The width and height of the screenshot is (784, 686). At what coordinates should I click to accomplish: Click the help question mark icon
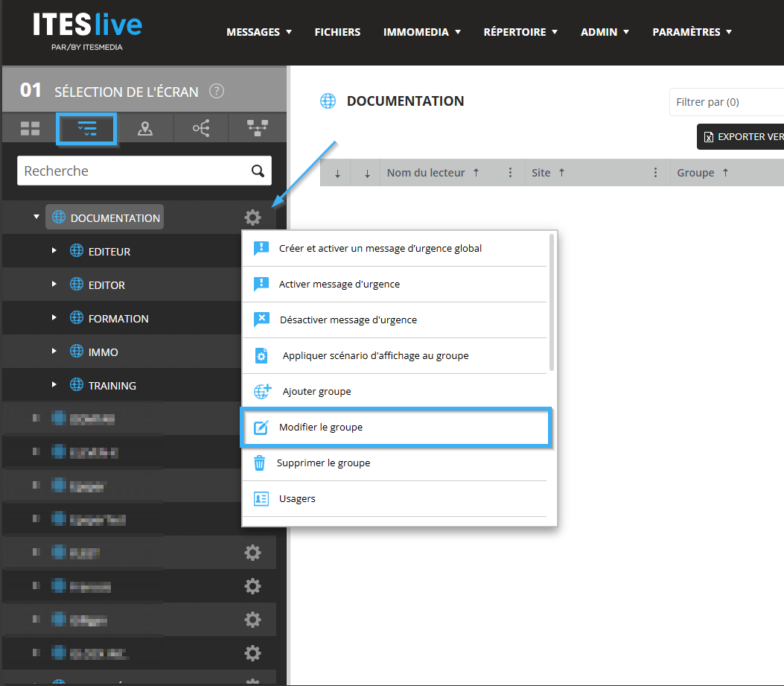[x=217, y=92]
